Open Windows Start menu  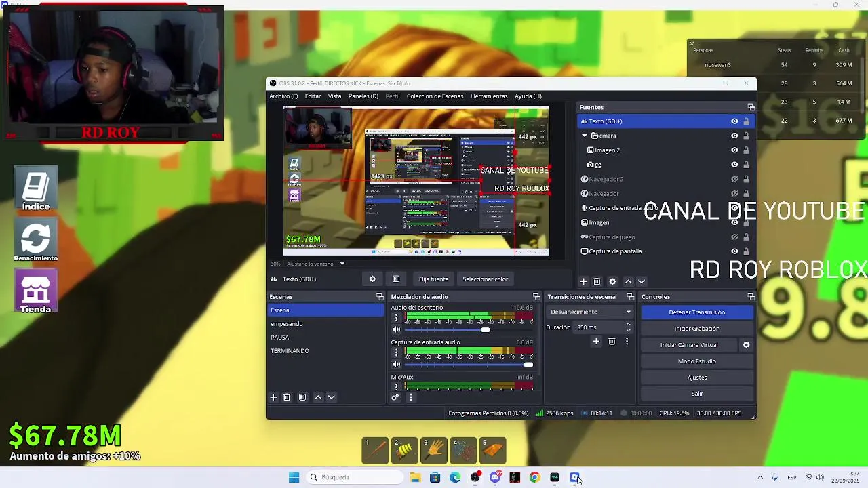tap(294, 477)
